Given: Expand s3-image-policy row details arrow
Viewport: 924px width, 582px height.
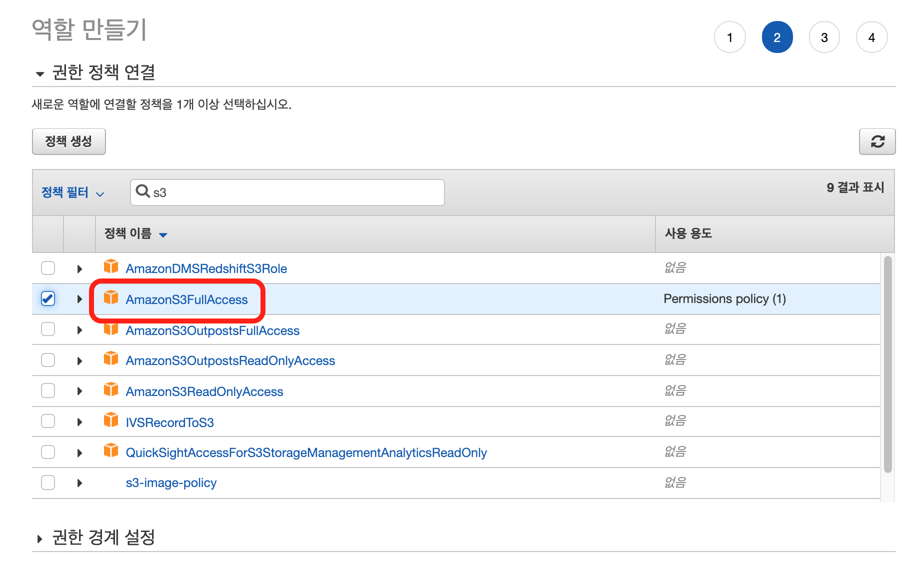Looking at the screenshot, I should [x=79, y=483].
